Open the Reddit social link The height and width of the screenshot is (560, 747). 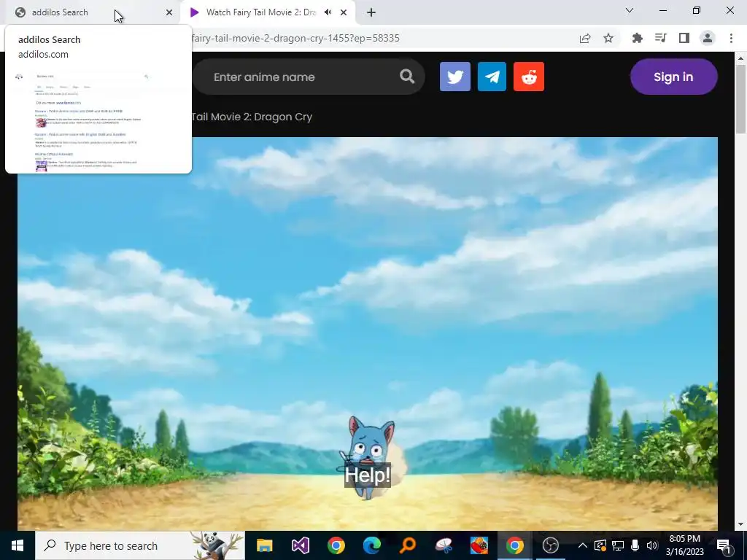(529, 77)
